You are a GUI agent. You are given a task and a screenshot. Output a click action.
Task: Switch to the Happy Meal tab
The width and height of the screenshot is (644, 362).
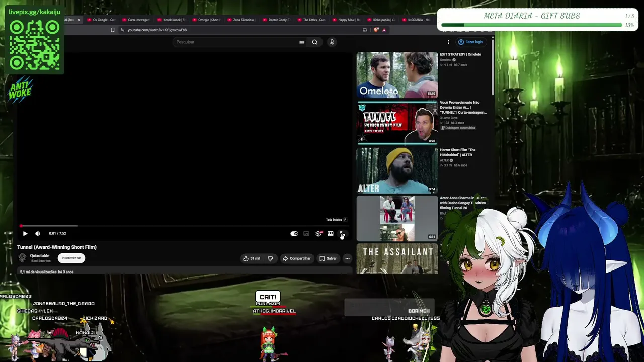346,20
